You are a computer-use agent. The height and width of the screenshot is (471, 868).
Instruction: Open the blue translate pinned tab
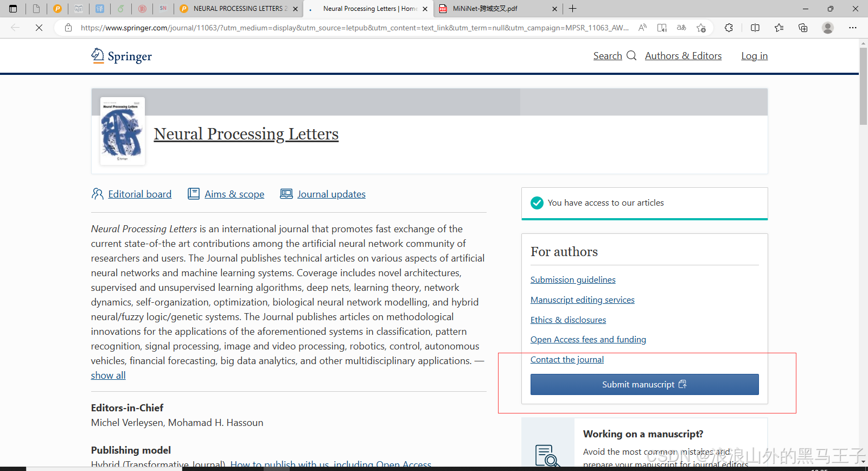click(x=100, y=9)
